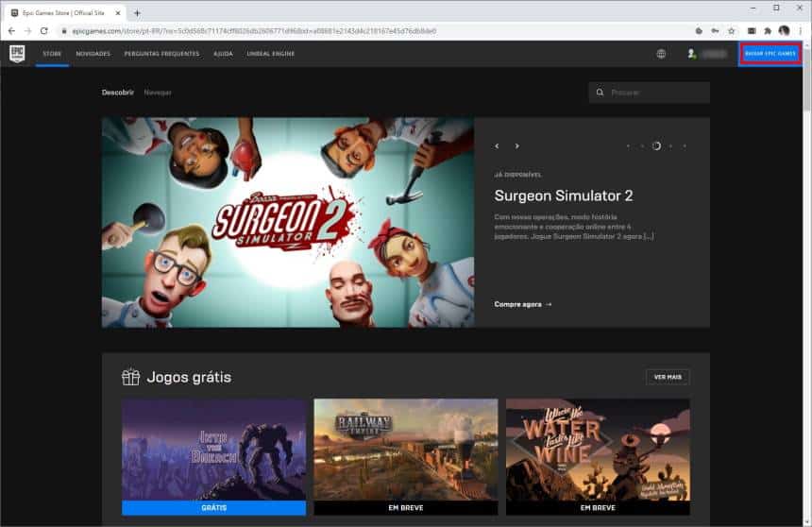This screenshot has width=812, height=527.
Task: Open the Railway Empire thumbnail
Action: pyautogui.click(x=406, y=450)
